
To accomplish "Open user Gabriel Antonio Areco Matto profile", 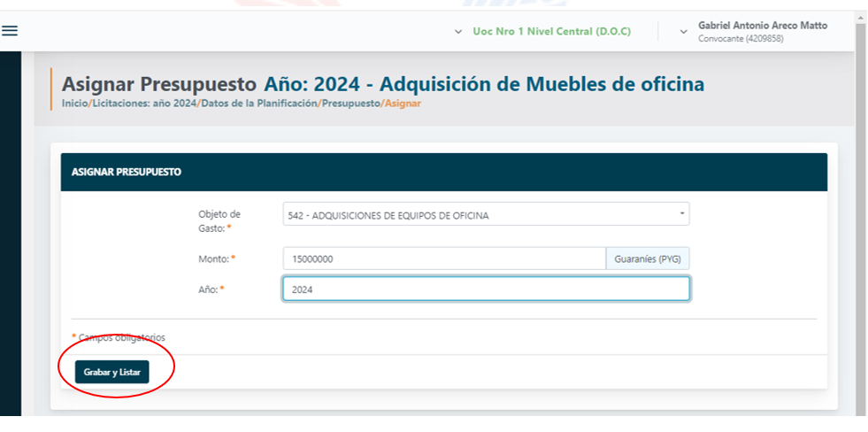I will pos(763,26).
